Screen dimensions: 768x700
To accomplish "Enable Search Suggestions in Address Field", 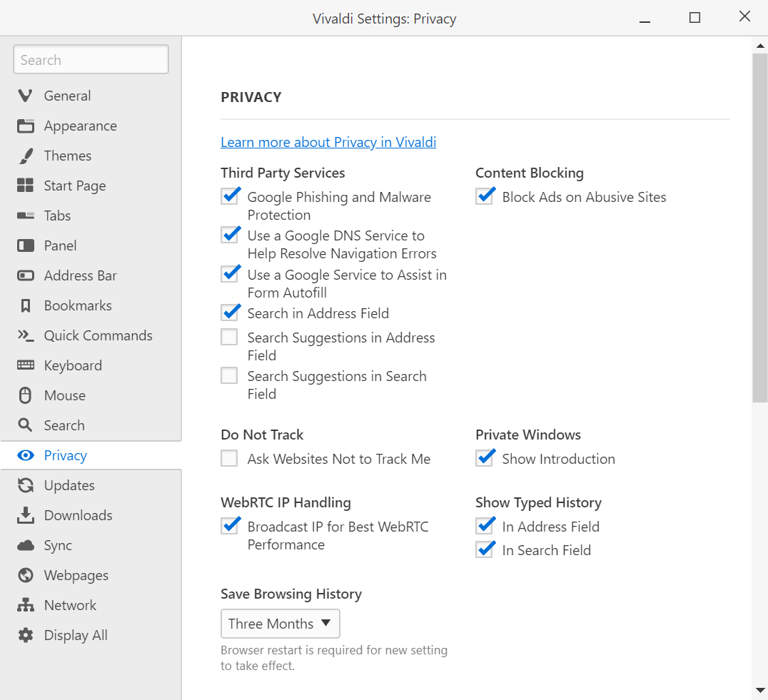I will (229, 337).
